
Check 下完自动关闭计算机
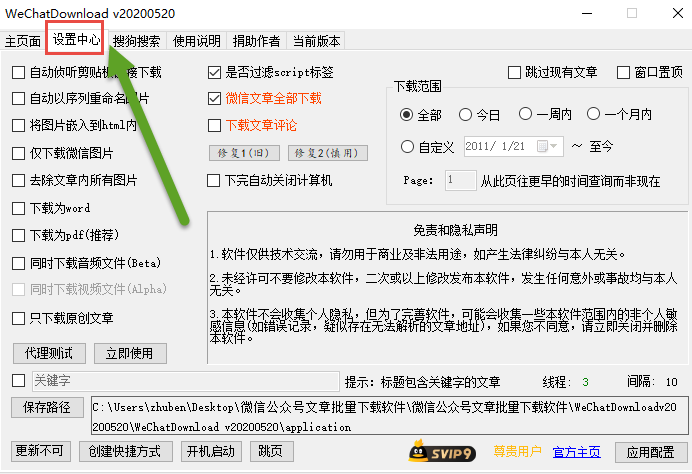214,180
